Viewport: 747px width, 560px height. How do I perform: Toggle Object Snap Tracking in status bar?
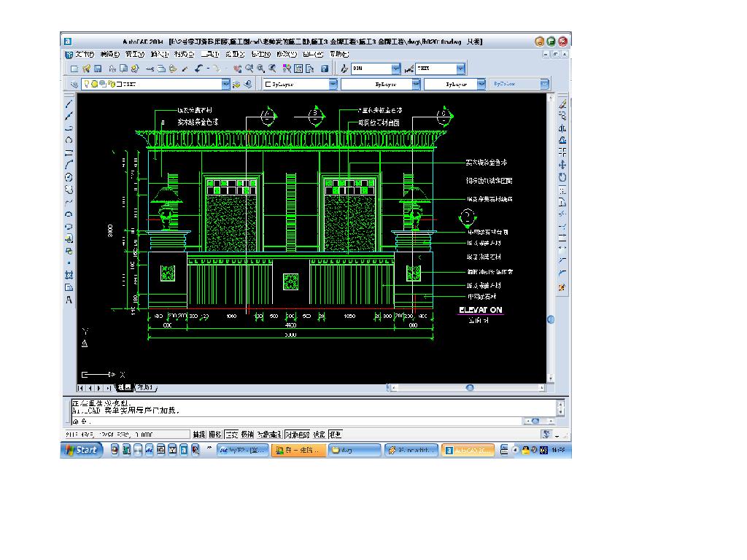tap(297, 434)
